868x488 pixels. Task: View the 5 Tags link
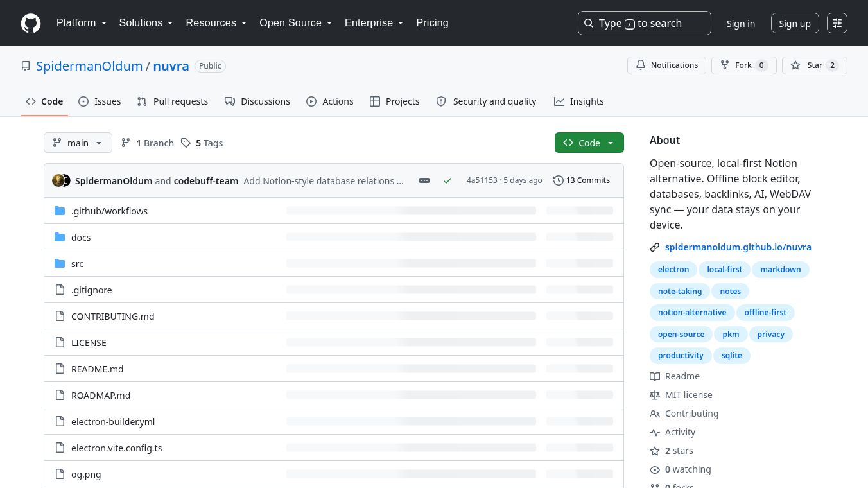pos(202,143)
